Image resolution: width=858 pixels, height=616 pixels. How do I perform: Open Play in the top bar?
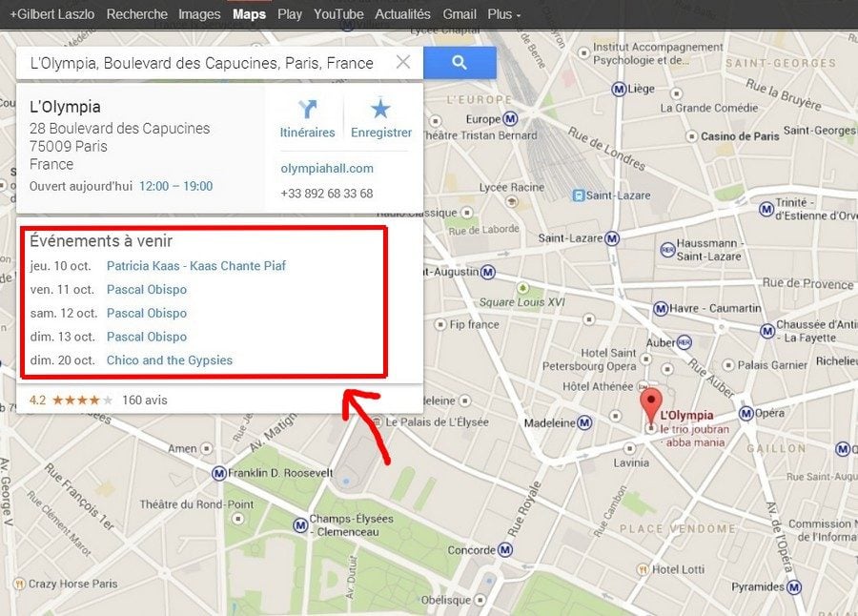coord(290,14)
